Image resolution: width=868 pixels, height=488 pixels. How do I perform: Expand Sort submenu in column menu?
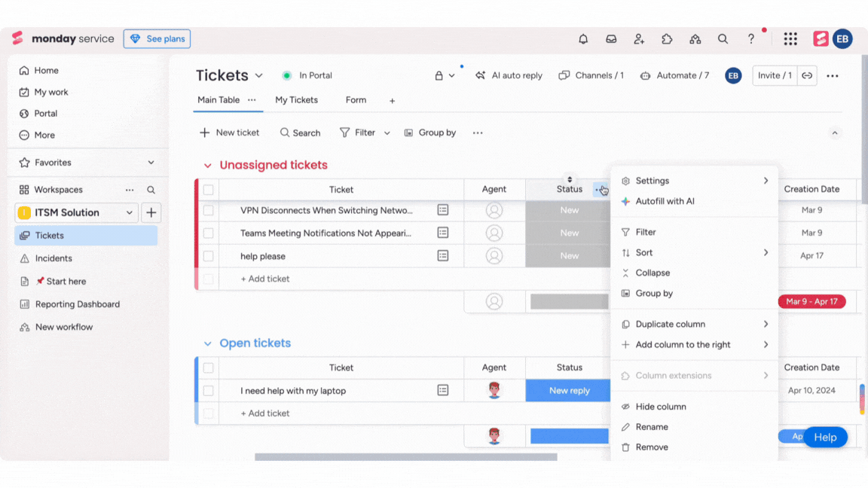pyautogui.click(x=766, y=252)
